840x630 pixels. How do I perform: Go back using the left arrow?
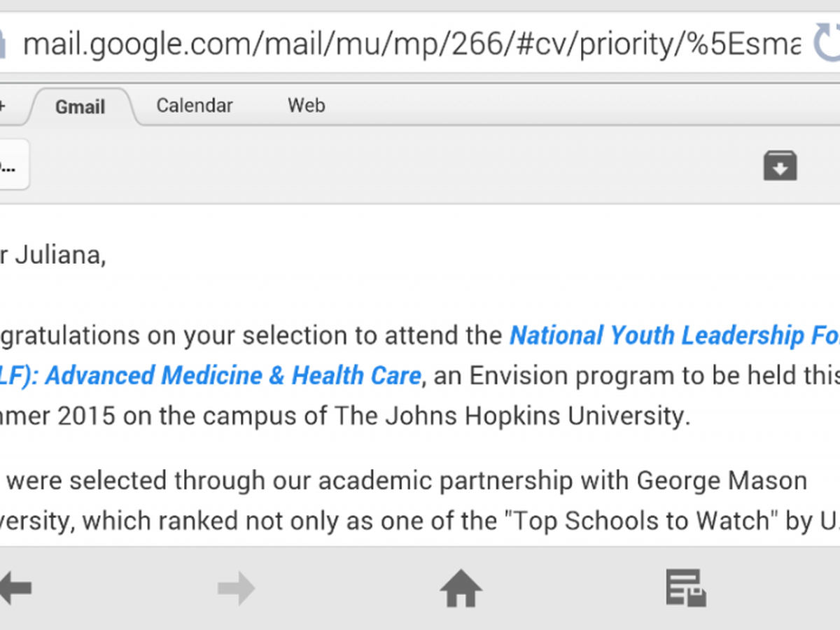pyautogui.click(x=15, y=588)
